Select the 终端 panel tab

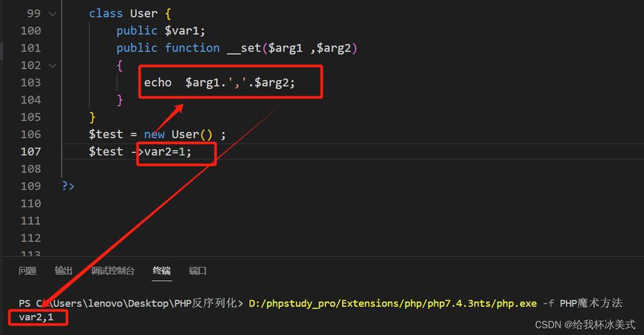[x=162, y=271]
